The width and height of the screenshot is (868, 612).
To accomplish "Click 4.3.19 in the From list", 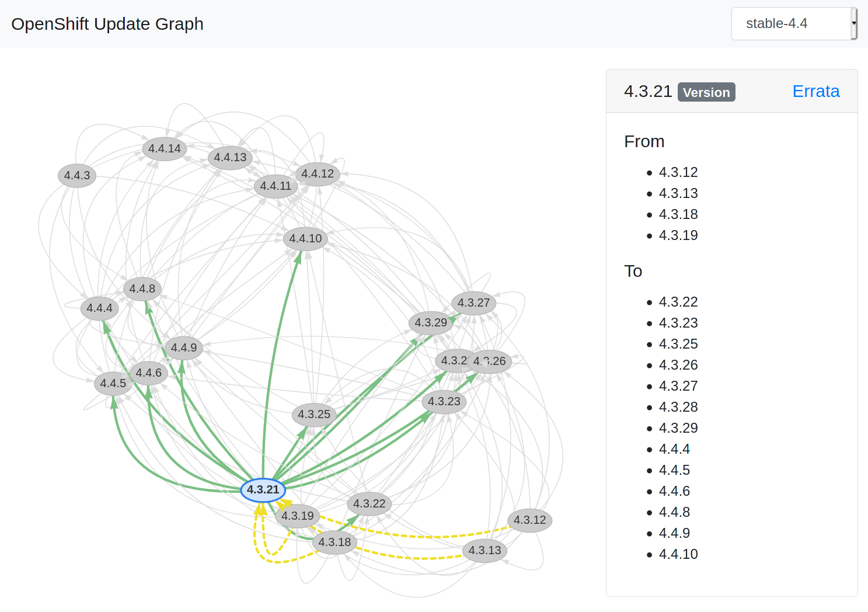I will click(678, 235).
